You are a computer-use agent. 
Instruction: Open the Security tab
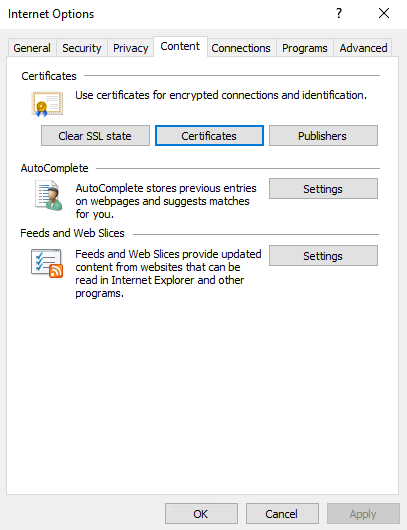point(82,48)
